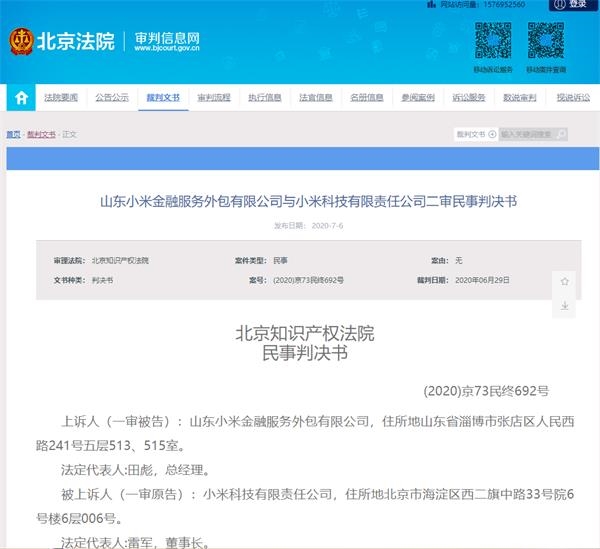
Task: Click the publish date 2020-7-6
Action: (x=328, y=226)
